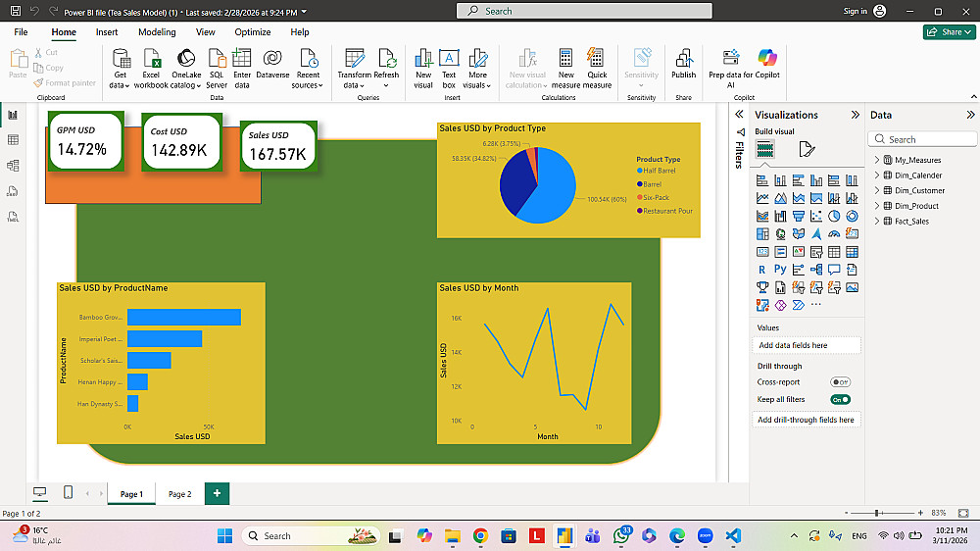Expand the My_Measures table
This screenshot has width=980, height=551.
(877, 160)
